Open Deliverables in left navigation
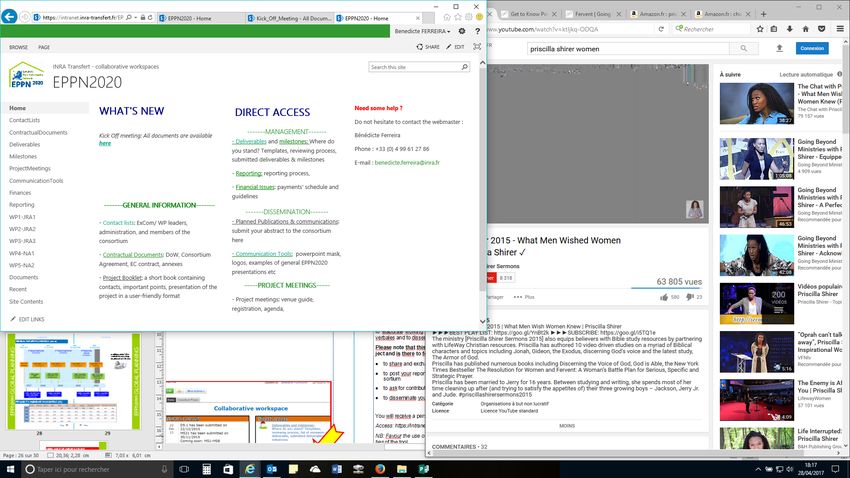The width and height of the screenshot is (850, 478). [x=24, y=145]
